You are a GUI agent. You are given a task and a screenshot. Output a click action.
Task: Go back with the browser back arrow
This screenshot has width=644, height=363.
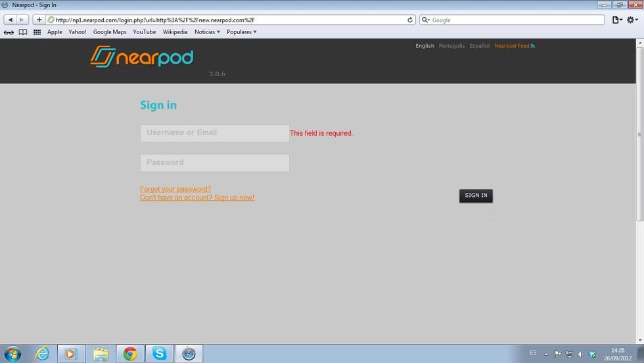11,20
